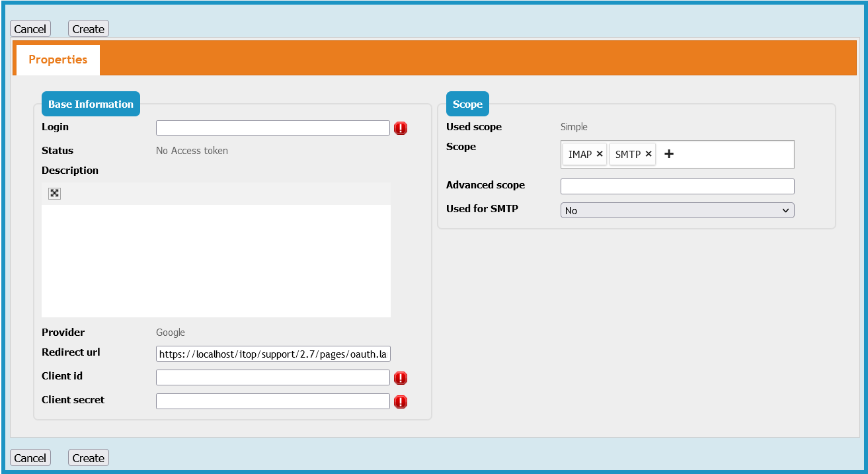Focus the Client id field
868x474 pixels.
(272, 377)
